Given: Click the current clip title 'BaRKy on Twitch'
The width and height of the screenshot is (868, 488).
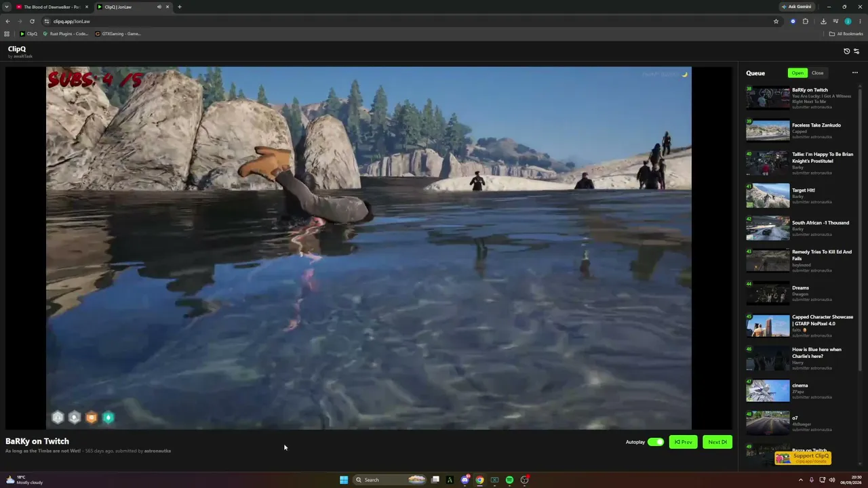Looking at the screenshot, I should click(37, 441).
